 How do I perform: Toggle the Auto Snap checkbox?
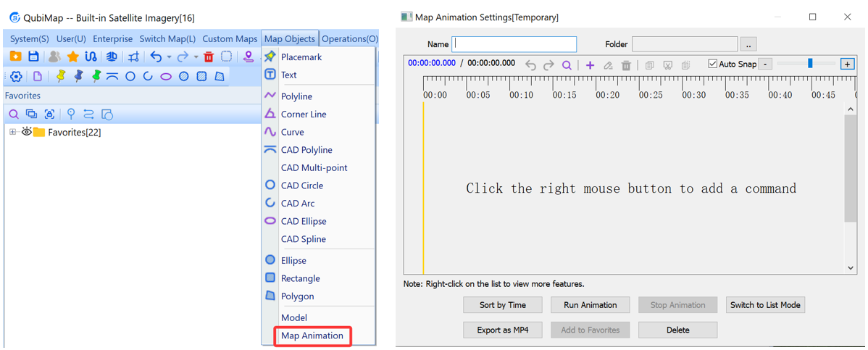[x=712, y=64]
